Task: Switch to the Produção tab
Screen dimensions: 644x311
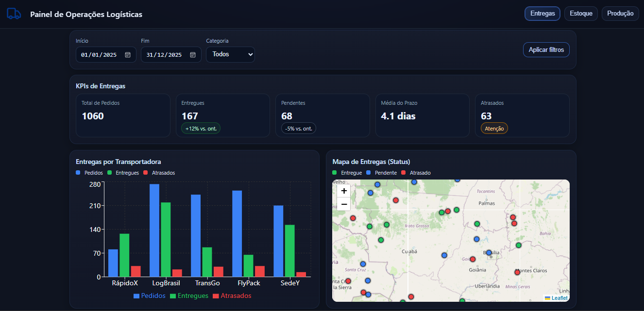Action: point(620,14)
